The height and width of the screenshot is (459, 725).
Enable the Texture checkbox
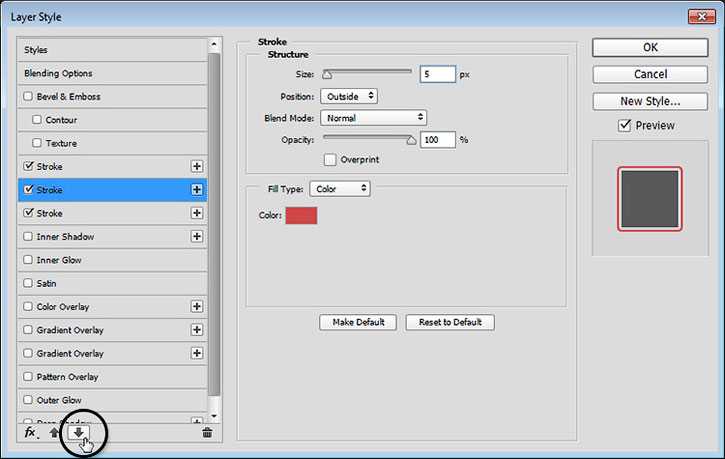(37, 143)
